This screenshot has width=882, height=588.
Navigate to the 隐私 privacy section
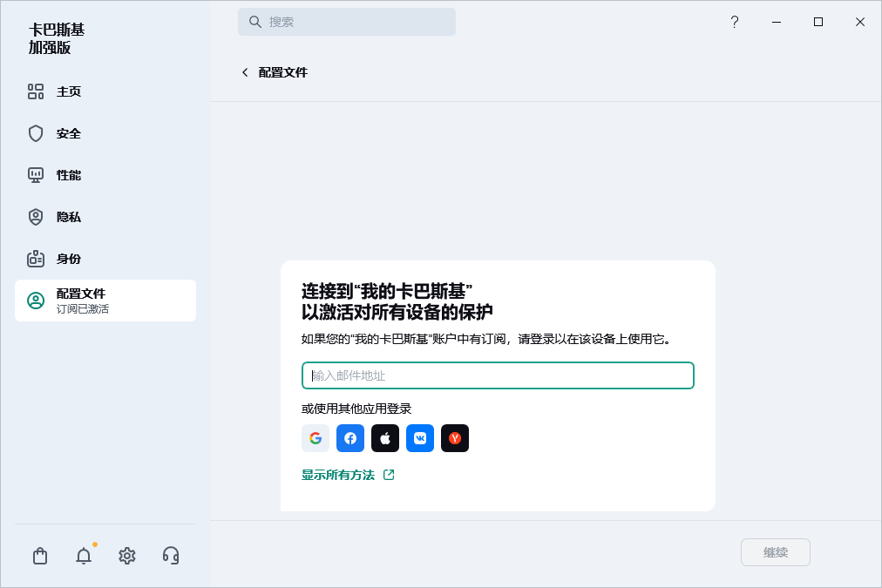click(68, 217)
